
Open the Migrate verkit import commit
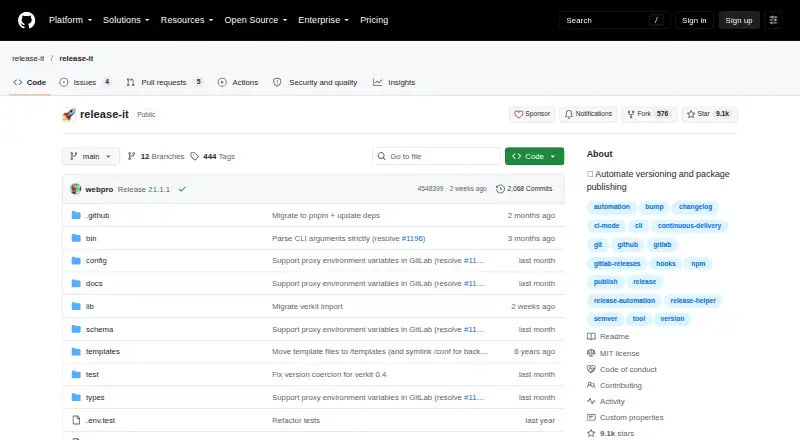click(307, 306)
